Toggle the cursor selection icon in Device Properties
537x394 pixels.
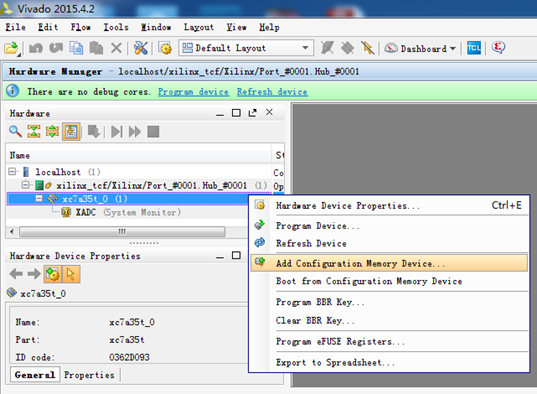pyautogui.click(x=71, y=274)
